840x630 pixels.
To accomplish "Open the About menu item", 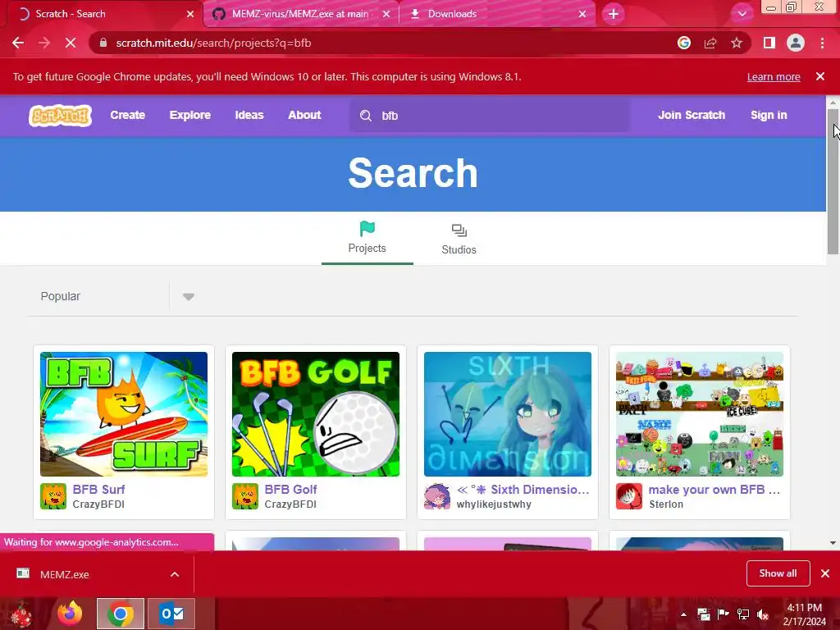I will pyautogui.click(x=304, y=115).
